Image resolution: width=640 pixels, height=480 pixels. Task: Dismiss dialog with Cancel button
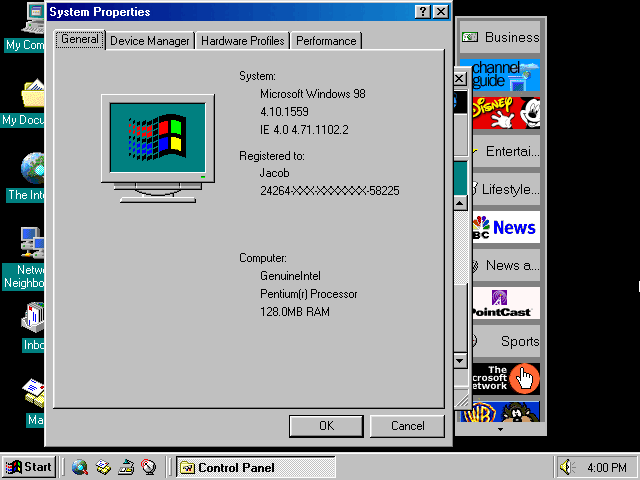tap(407, 426)
